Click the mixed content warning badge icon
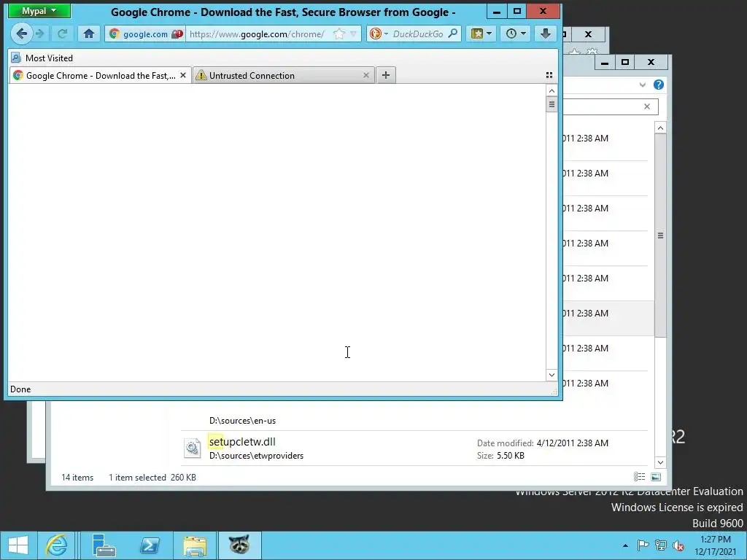The height and width of the screenshot is (560, 747). [177, 34]
